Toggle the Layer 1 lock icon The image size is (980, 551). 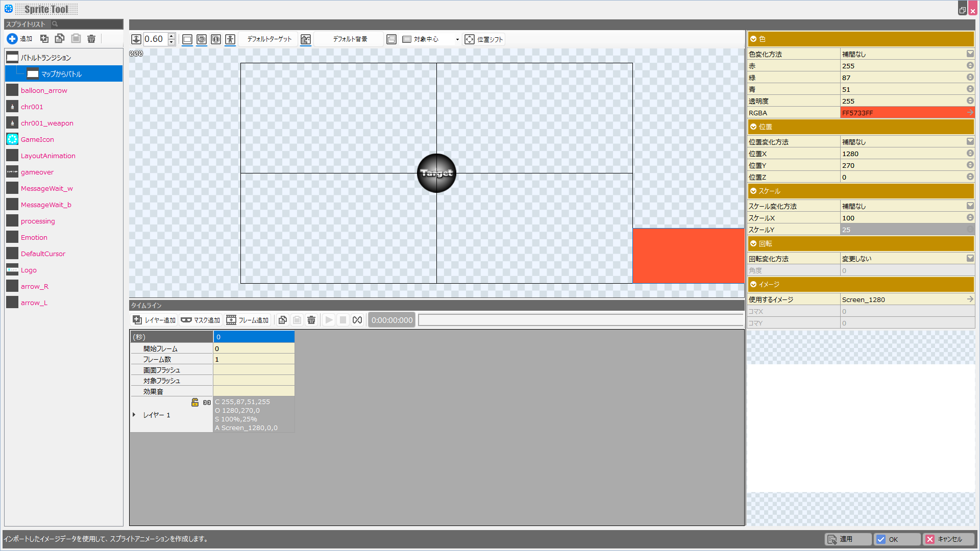click(195, 403)
